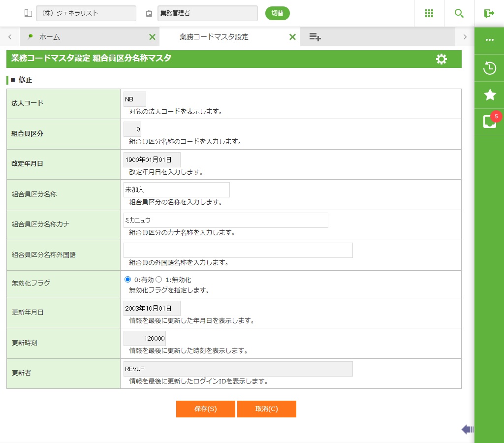Click the add new tab icon
Viewport: 504px width, 443px height.
click(315, 37)
